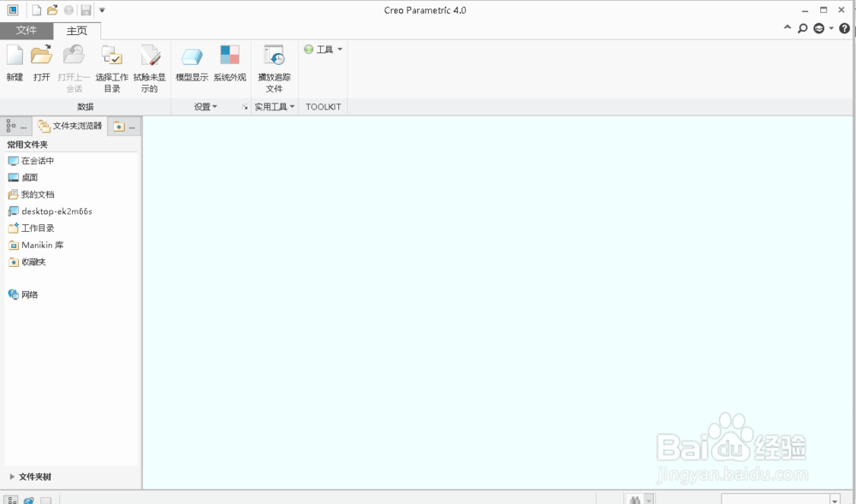856x504 pixels.
Task: Open 我的文档 folder
Action: [x=31, y=195]
